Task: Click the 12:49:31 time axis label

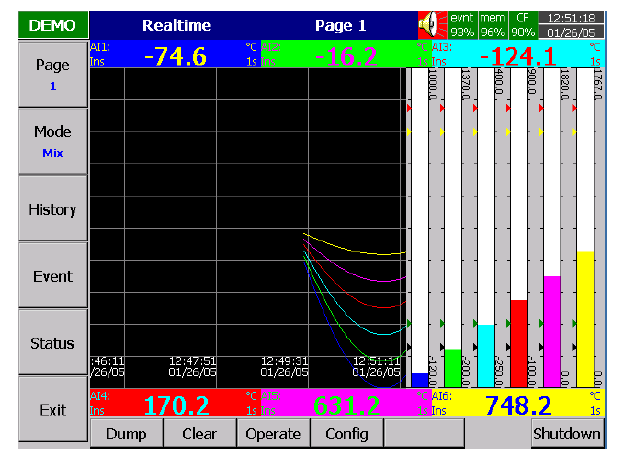Action: 284,361
